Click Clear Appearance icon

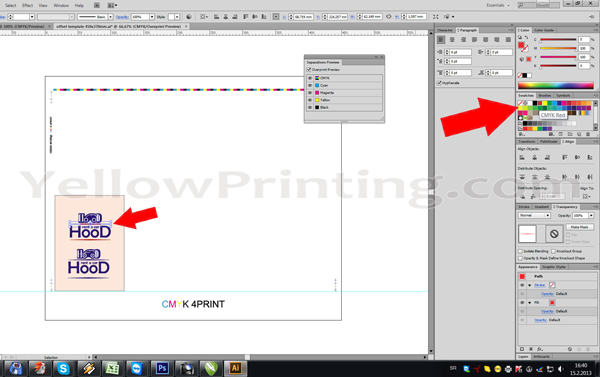[570, 349]
